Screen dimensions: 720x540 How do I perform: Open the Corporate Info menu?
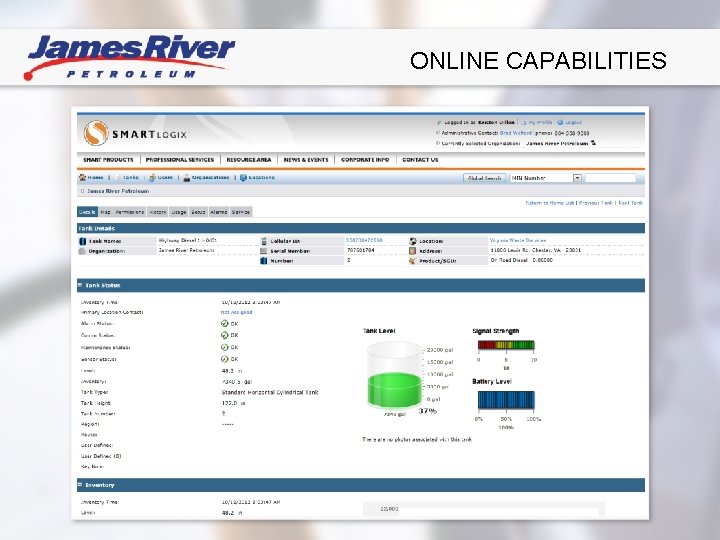click(x=365, y=160)
